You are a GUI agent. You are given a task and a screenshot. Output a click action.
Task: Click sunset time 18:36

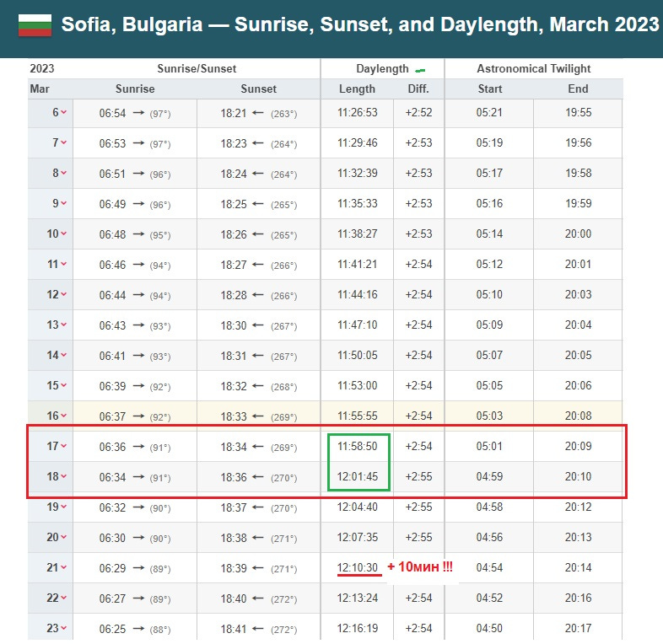[234, 477]
